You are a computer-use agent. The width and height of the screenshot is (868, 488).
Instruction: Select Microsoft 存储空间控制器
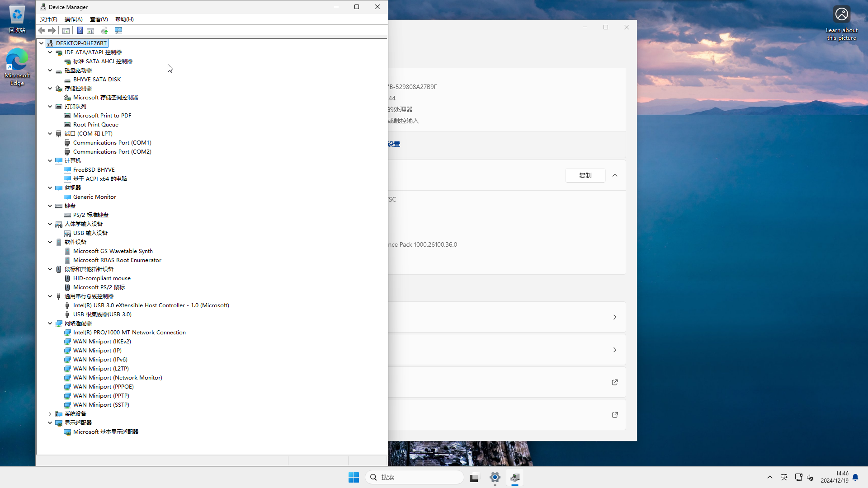106,98
